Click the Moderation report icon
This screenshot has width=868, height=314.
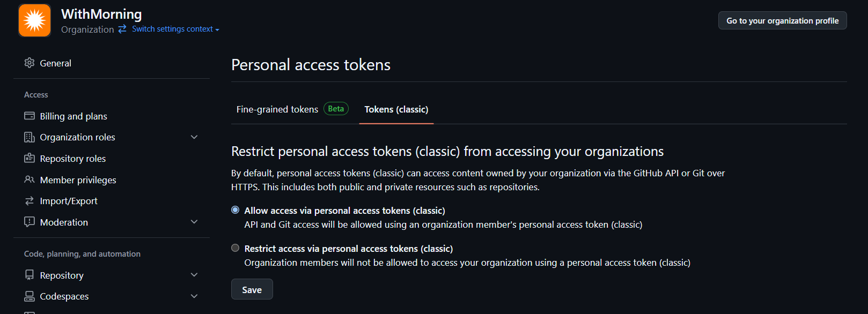pos(30,222)
